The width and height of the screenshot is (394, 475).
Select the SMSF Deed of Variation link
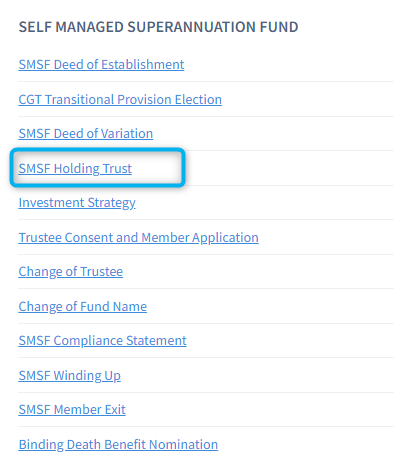point(86,133)
